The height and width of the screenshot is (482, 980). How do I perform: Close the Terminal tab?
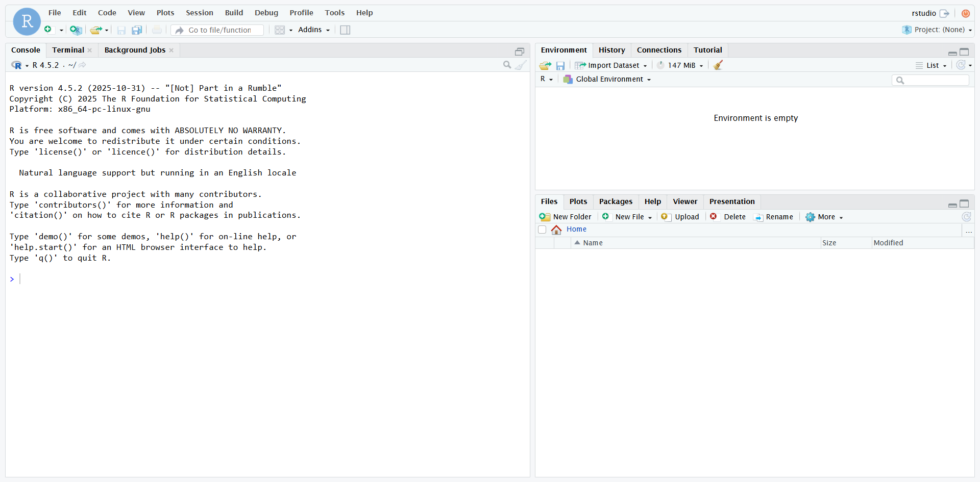pyautogui.click(x=90, y=50)
